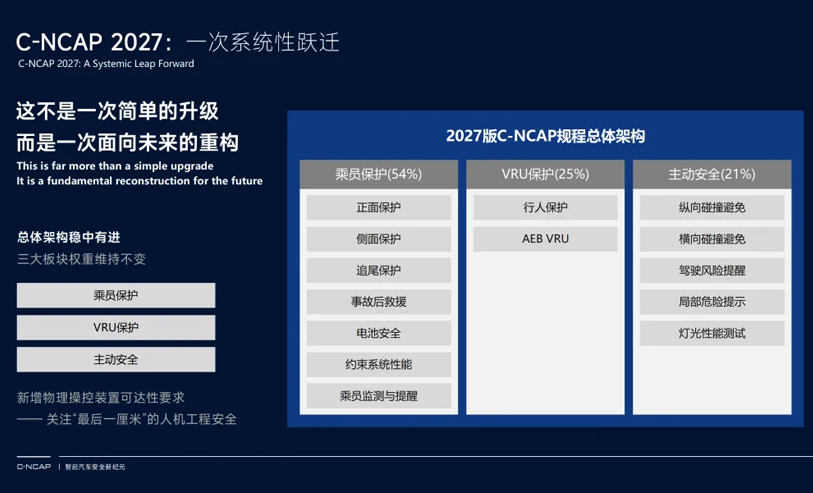Select the "灯光性能测试" item

[712, 333]
